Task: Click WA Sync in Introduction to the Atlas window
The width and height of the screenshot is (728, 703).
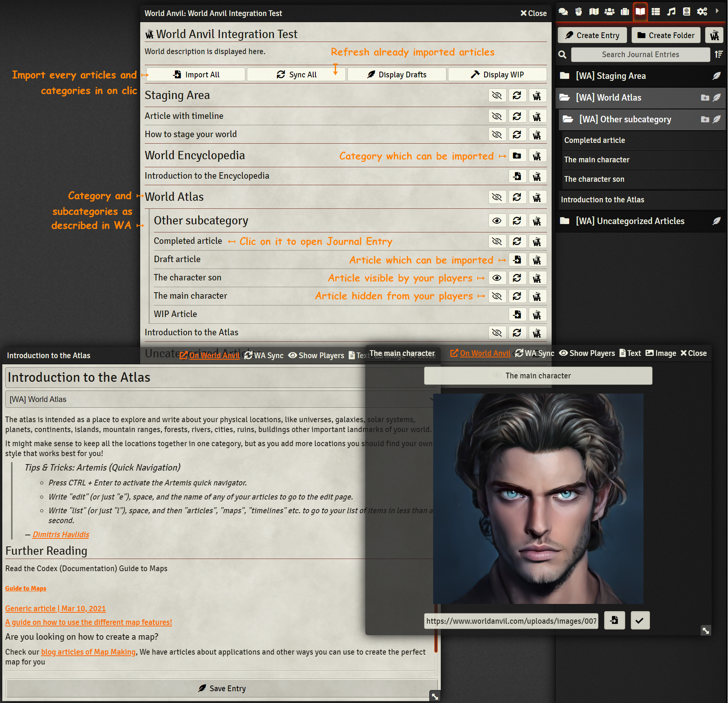Action: 264,356
